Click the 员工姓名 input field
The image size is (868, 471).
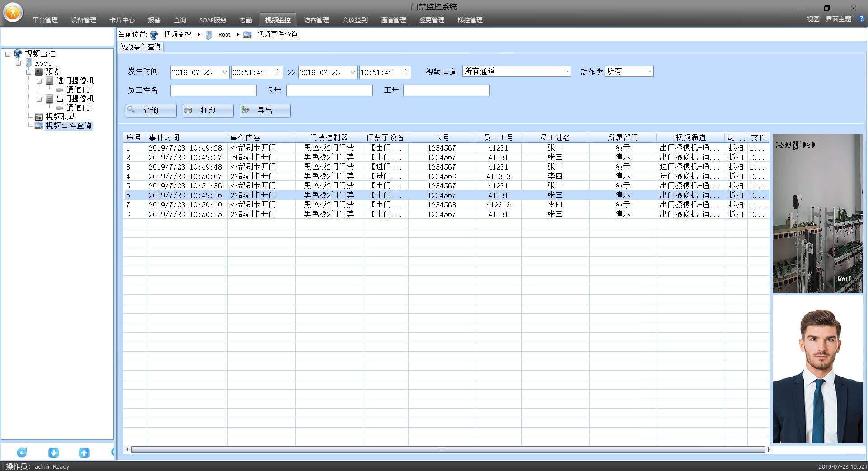[213, 90]
